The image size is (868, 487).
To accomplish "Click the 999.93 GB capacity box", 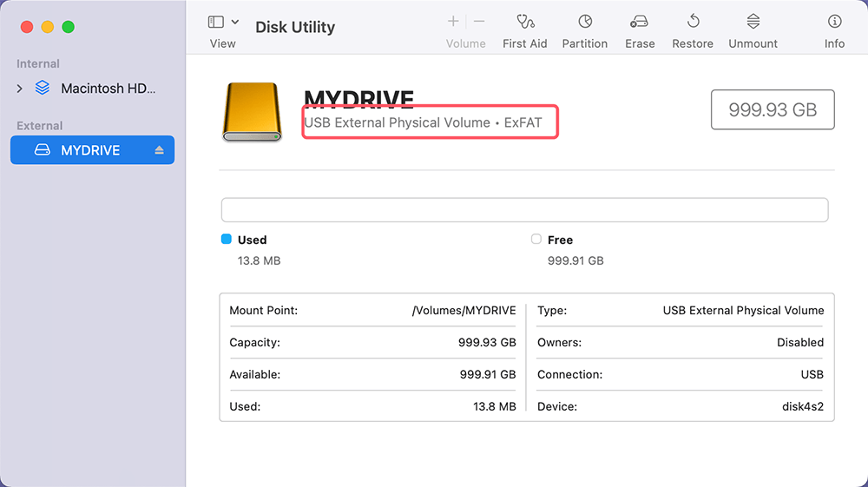I will tap(773, 109).
